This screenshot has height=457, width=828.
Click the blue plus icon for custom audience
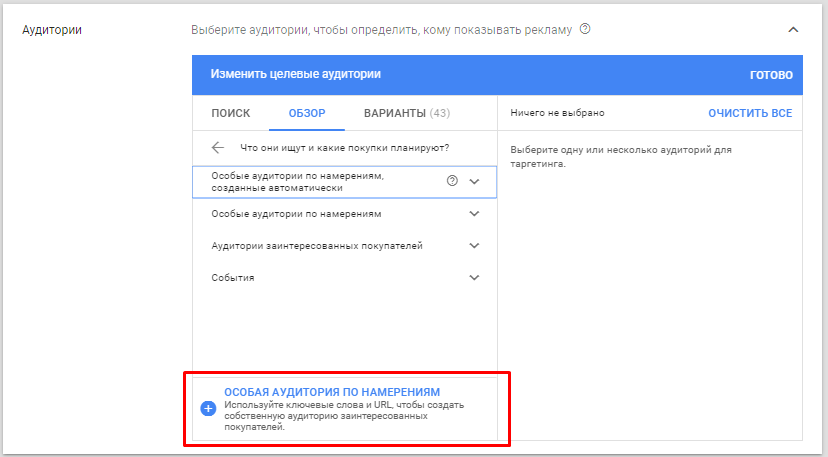(208, 408)
